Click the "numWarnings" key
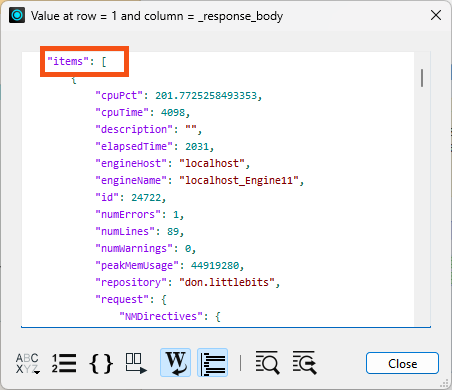 [134, 249]
